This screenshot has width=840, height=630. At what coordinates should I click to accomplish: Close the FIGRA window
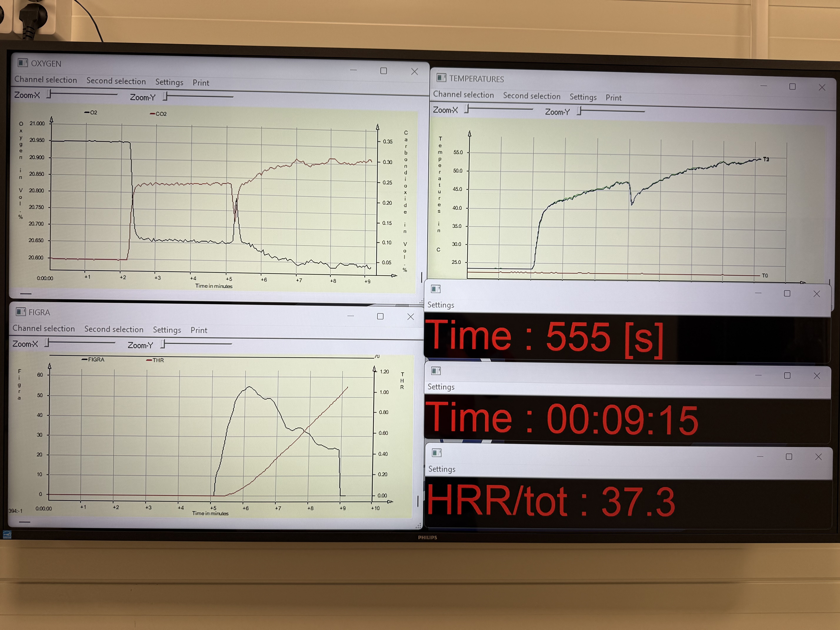tap(410, 317)
